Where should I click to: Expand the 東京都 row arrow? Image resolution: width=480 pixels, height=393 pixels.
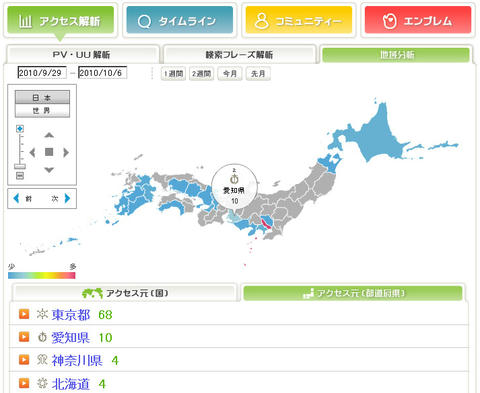pyautogui.click(x=24, y=314)
